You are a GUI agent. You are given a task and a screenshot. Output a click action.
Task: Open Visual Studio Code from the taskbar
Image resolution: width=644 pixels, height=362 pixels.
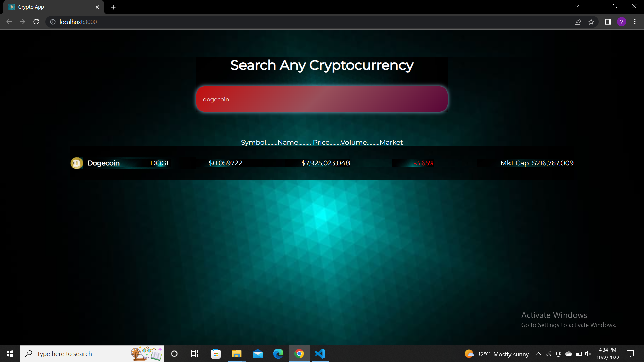click(320, 354)
